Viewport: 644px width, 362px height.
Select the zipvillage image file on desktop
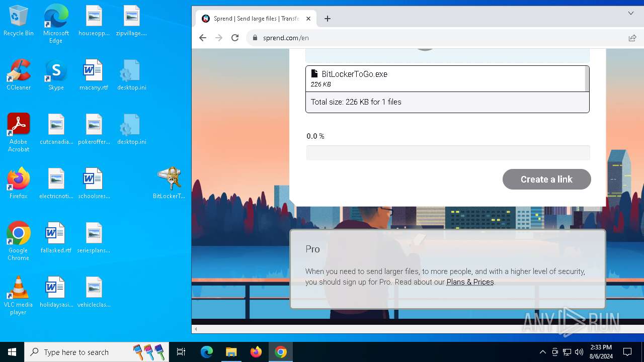click(x=131, y=21)
